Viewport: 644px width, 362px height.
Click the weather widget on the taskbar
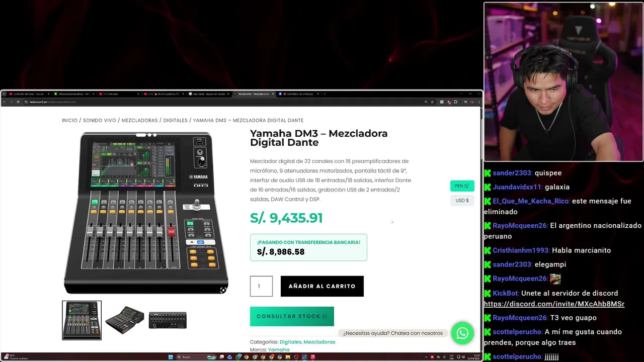(x=15, y=357)
